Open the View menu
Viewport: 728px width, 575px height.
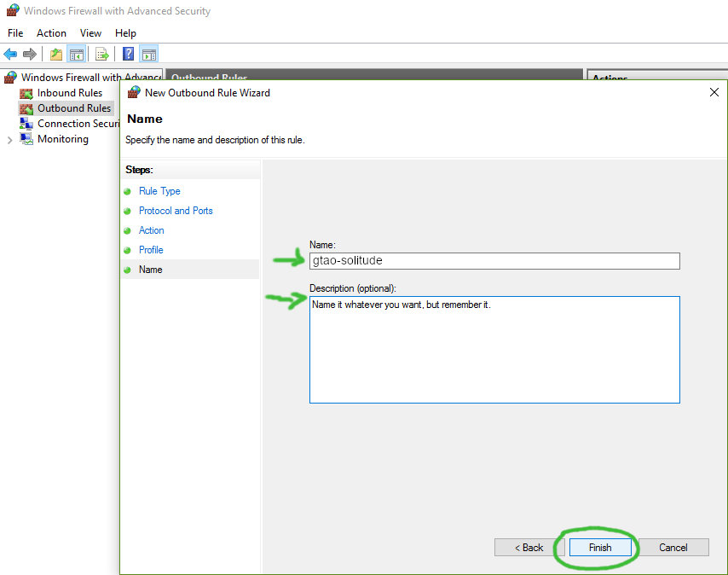click(90, 33)
